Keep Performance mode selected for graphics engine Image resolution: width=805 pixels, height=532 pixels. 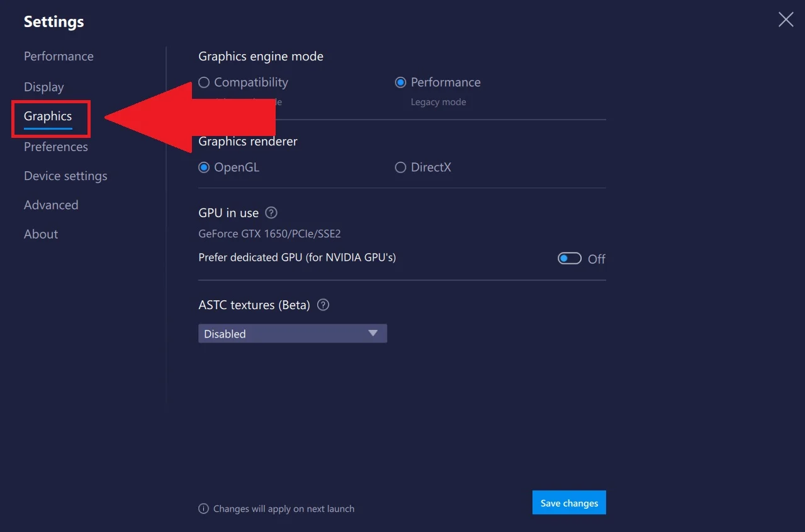pos(401,82)
